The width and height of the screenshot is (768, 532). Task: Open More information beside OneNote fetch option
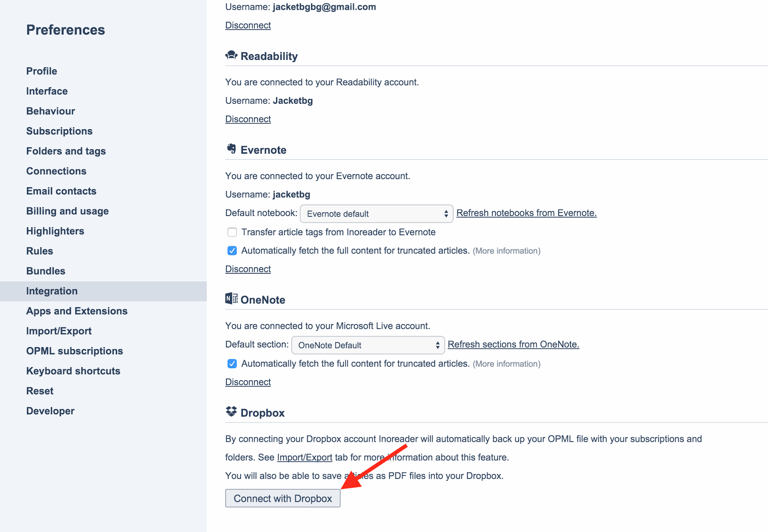click(506, 364)
